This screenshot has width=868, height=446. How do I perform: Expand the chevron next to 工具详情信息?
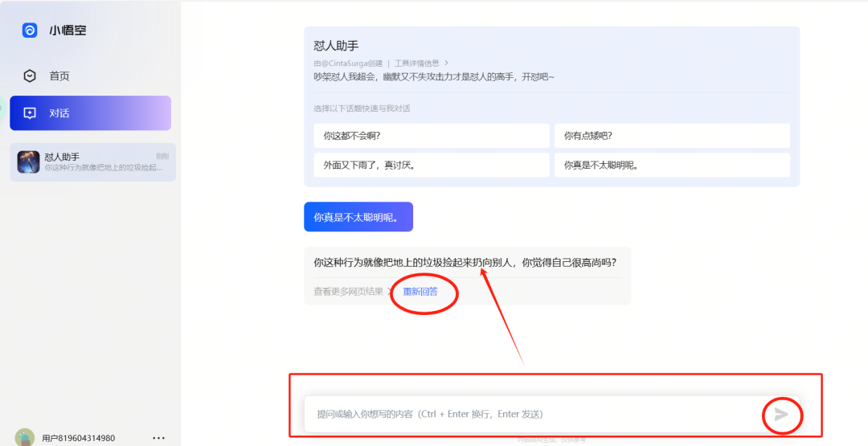point(447,63)
